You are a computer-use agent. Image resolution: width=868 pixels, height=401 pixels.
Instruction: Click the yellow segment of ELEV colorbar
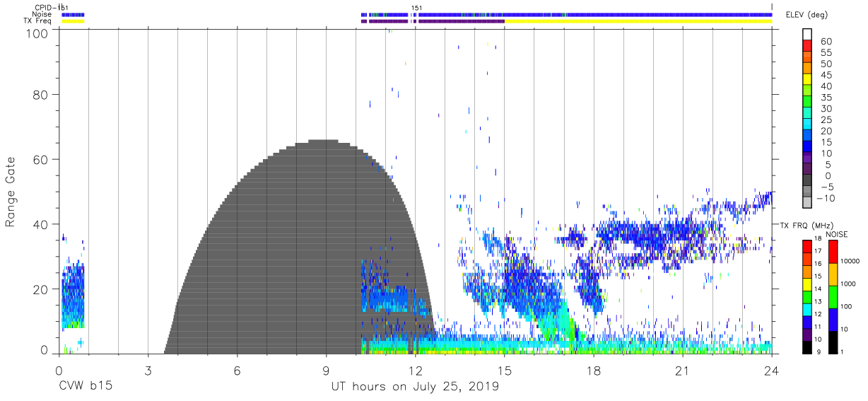pyautogui.click(x=807, y=79)
